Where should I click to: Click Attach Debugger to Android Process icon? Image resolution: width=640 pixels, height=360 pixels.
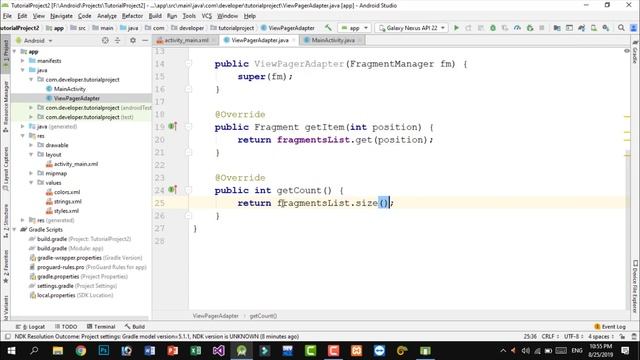tap(530, 28)
